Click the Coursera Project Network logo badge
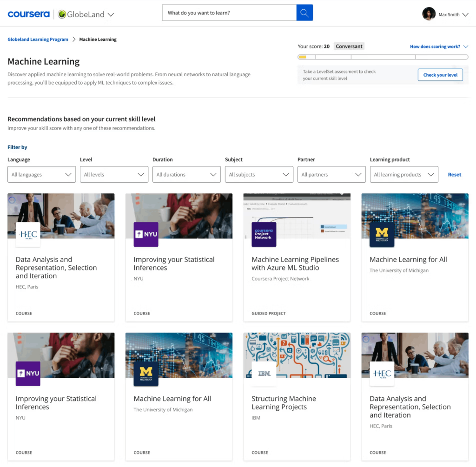 [264, 235]
